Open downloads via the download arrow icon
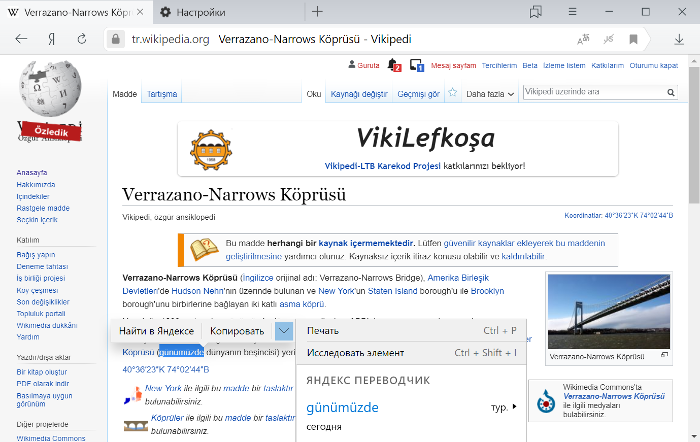The image size is (700, 442). 679,39
